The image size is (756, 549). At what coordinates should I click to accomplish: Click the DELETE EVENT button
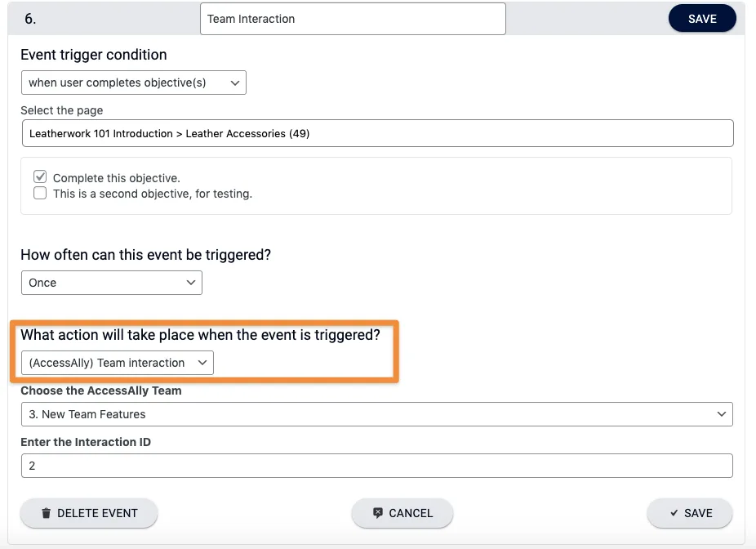pyautogui.click(x=88, y=513)
